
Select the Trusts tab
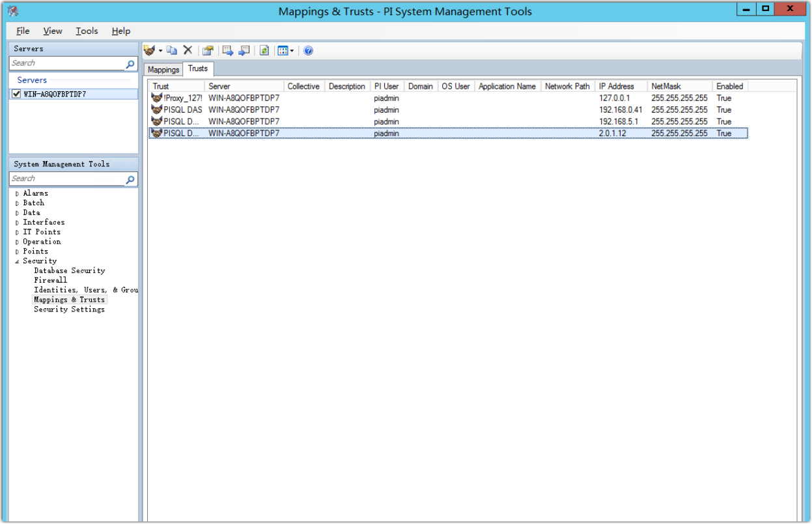coord(198,68)
